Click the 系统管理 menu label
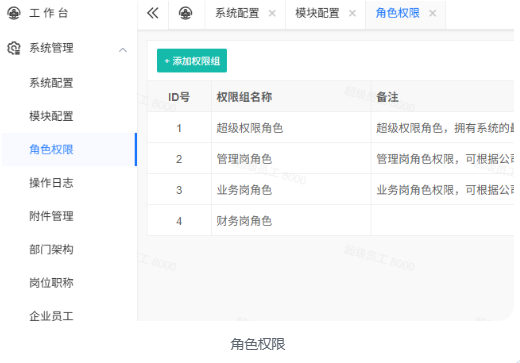This screenshot has width=520, height=363. click(x=51, y=48)
